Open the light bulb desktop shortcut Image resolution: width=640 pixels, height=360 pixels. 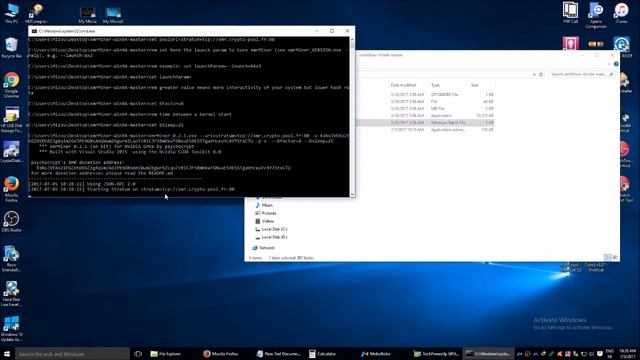(x=36, y=13)
